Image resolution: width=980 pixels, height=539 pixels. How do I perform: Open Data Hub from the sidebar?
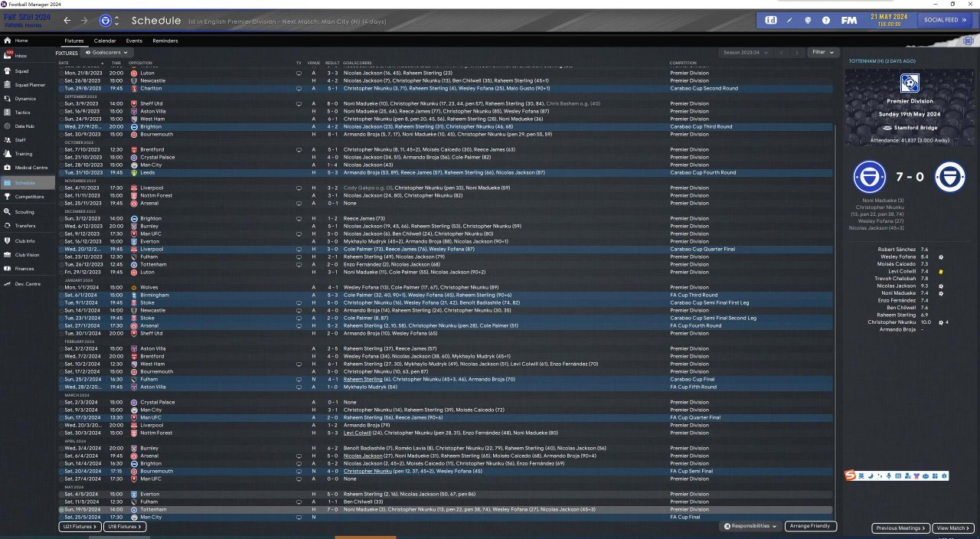pyautogui.click(x=28, y=126)
